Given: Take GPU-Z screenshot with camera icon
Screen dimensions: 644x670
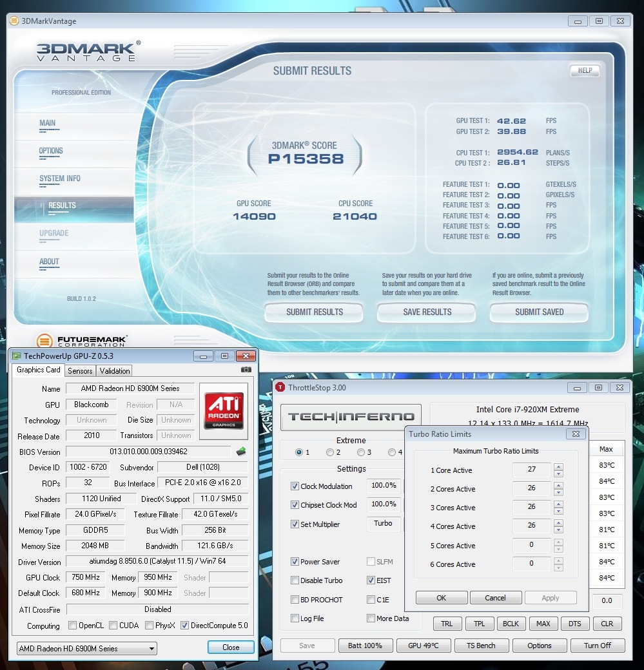Looking at the screenshot, I should [246, 370].
